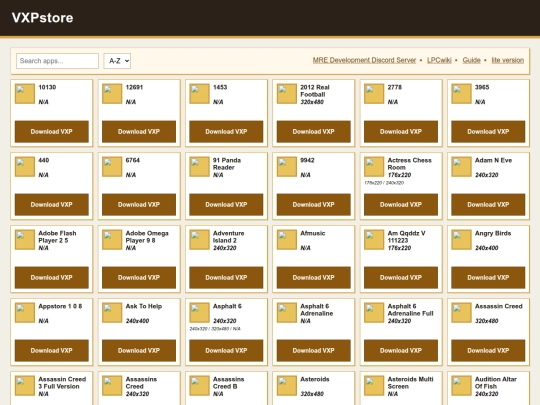Screen dimensions: 540x405
Task: Click the Adventure Island 2 app icon
Action: [x=199, y=240]
